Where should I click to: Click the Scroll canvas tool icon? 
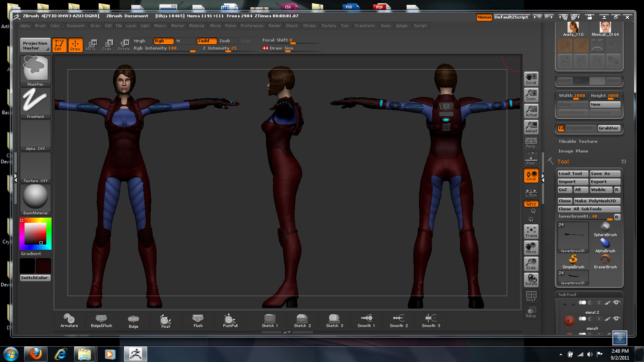[531, 78]
